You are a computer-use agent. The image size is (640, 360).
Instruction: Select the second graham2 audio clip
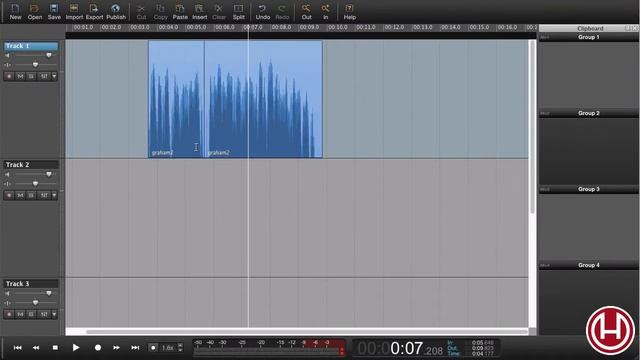click(264, 99)
